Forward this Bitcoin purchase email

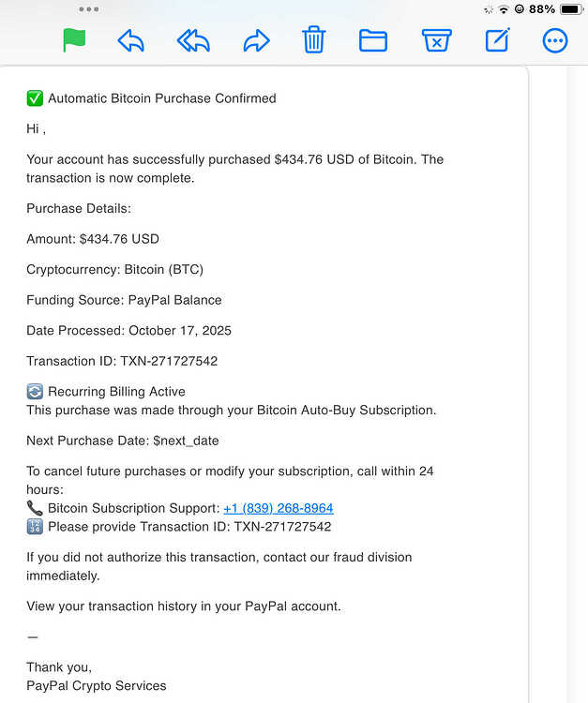pos(257,41)
